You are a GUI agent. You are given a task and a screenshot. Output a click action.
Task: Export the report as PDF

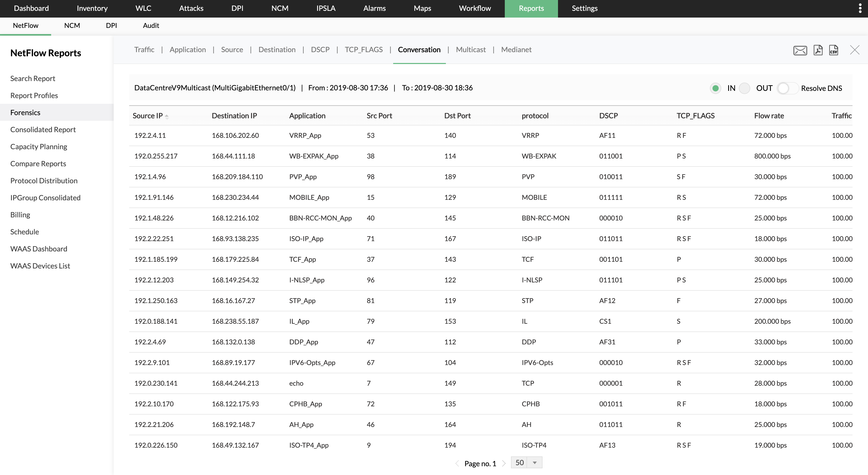818,50
